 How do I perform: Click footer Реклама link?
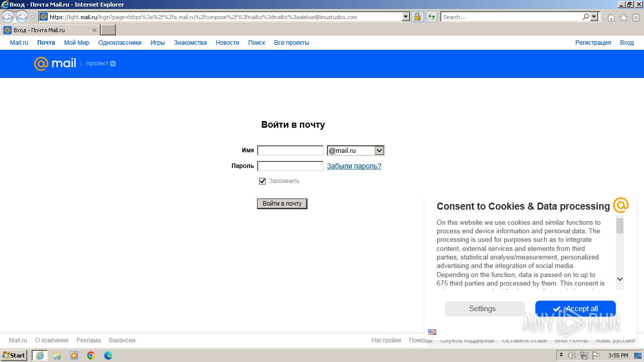89,340
